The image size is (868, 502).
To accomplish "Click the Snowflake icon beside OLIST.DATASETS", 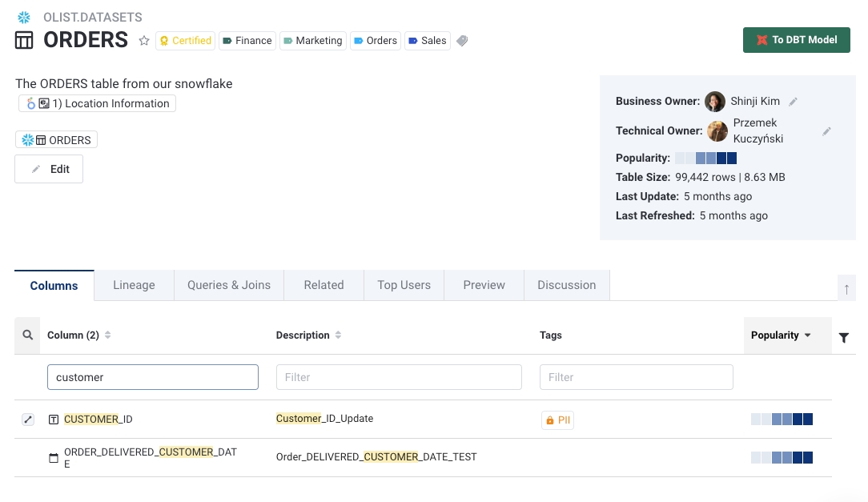I will tap(25, 17).
